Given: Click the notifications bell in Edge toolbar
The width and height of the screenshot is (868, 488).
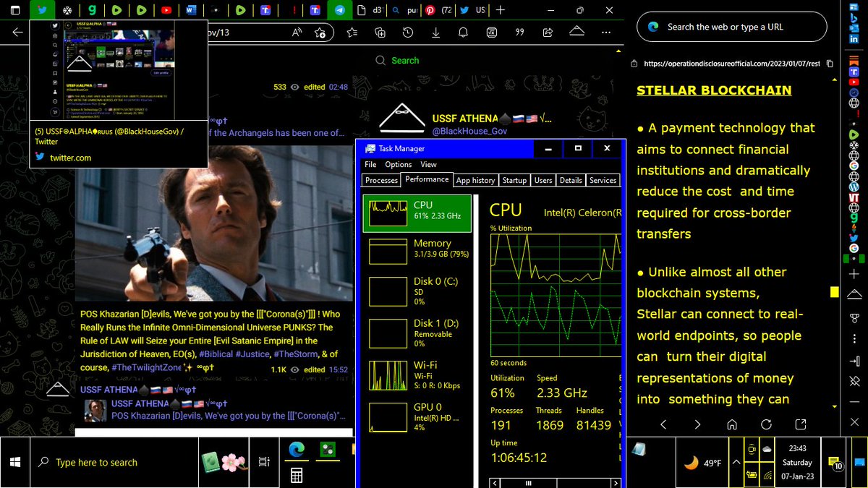Looking at the screenshot, I should click(x=464, y=33).
